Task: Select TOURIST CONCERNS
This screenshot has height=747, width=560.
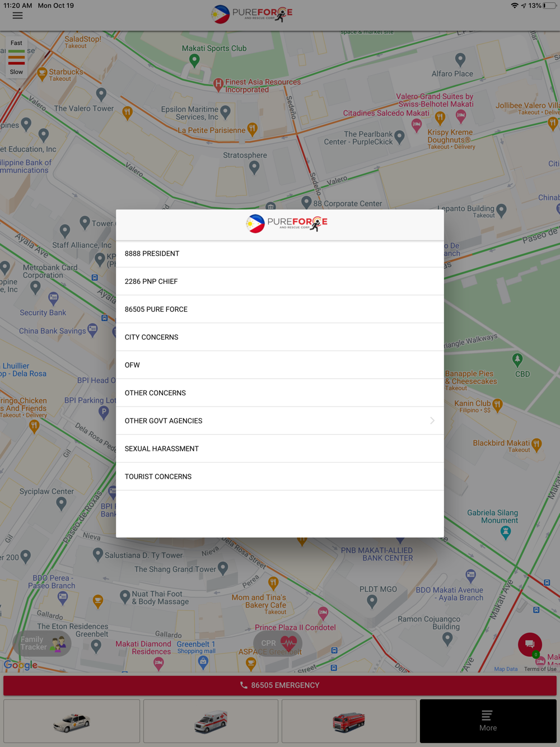Action: tap(280, 477)
